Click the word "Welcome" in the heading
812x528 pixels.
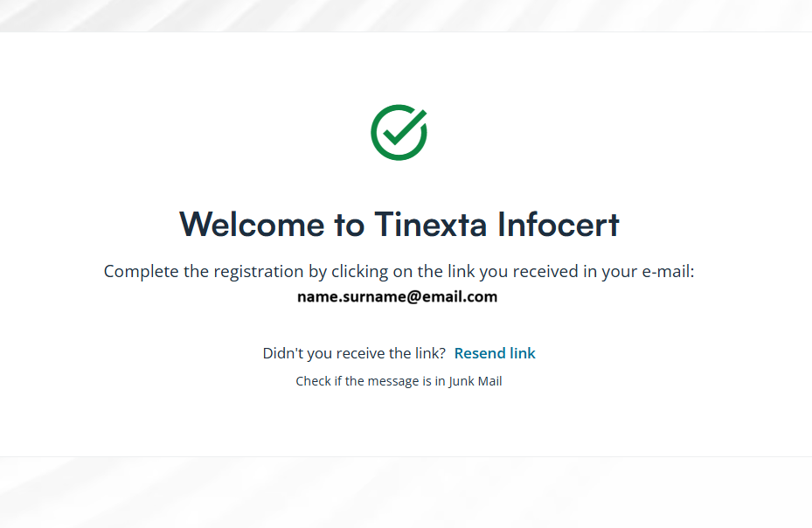pos(252,225)
